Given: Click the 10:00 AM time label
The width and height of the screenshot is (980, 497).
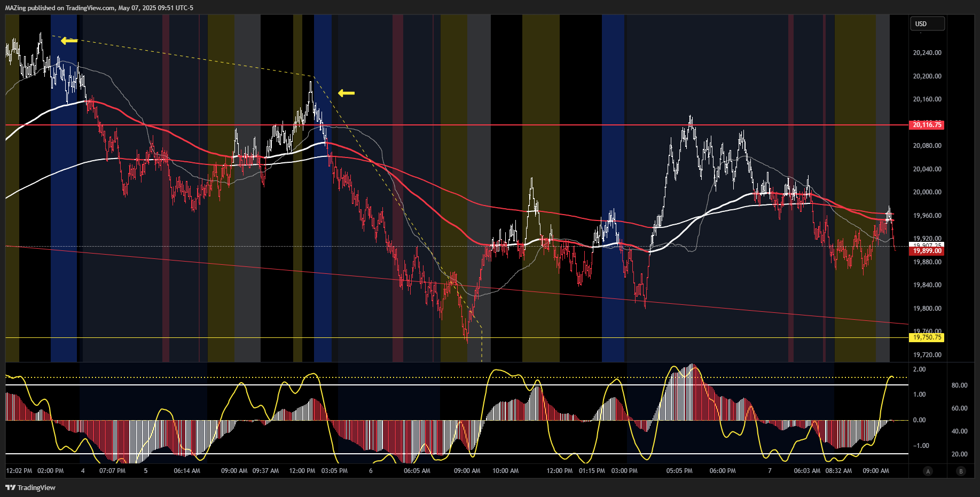Looking at the screenshot, I should pos(505,471).
